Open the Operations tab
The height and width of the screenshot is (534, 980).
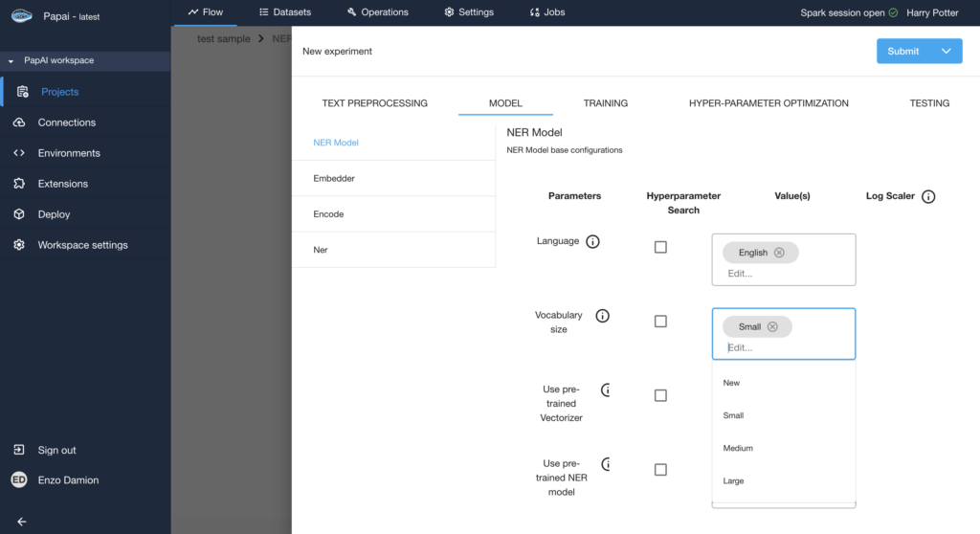coord(377,12)
